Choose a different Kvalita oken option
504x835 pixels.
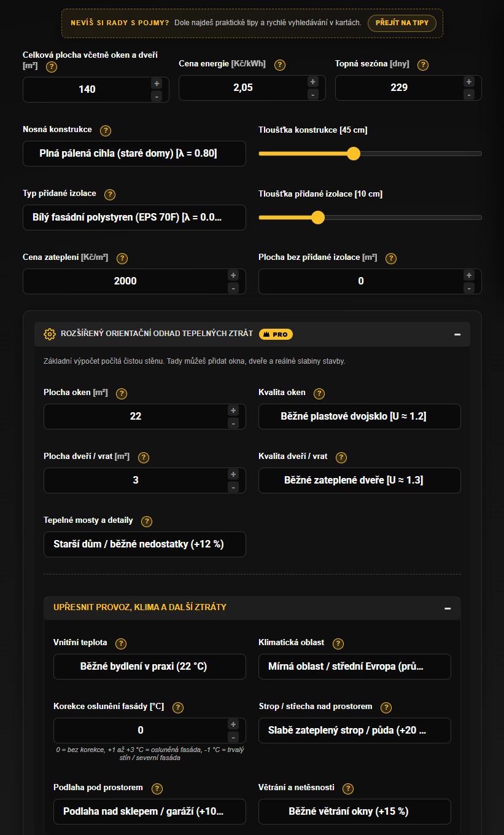[x=360, y=417]
